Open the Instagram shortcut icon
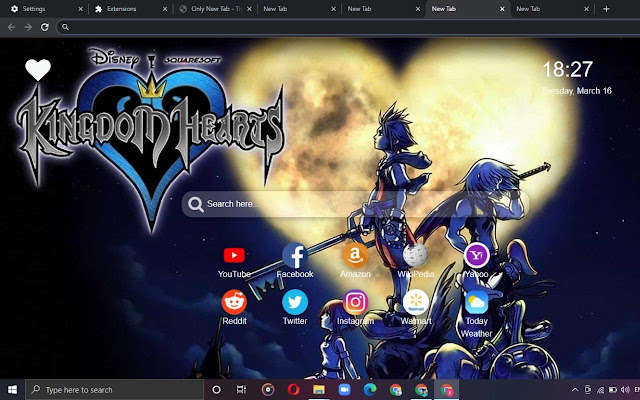Viewport: 640px width, 400px height. point(355,302)
